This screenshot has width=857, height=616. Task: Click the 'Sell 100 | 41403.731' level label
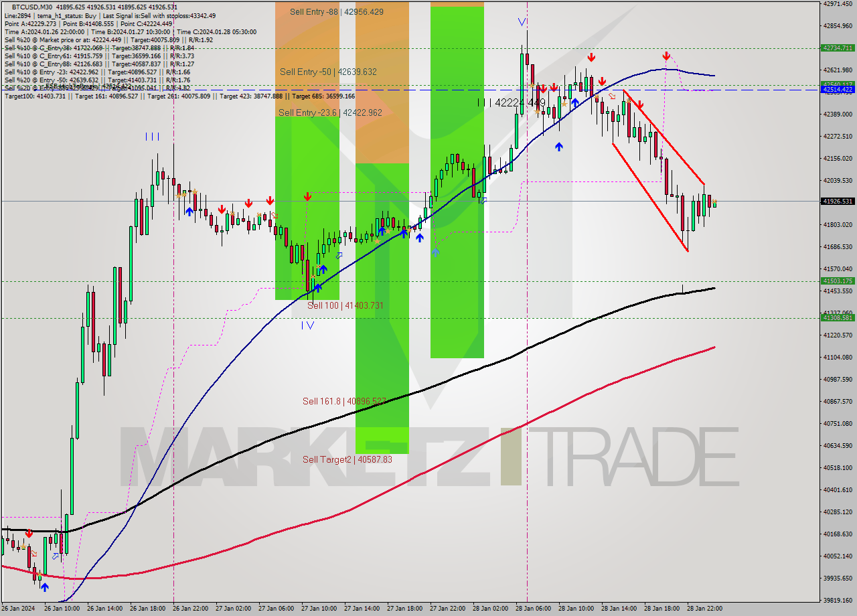(345, 305)
